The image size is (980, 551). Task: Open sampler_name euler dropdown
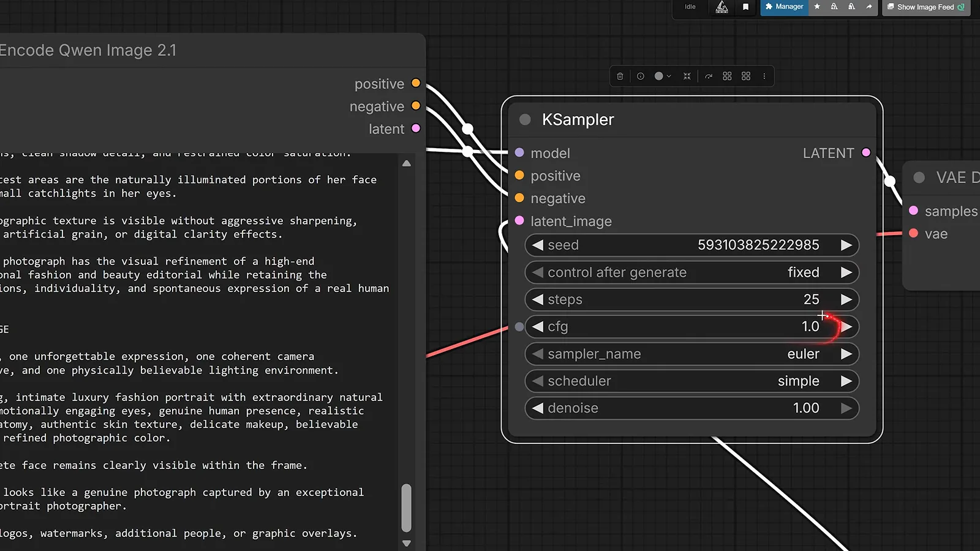tap(692, 354)
